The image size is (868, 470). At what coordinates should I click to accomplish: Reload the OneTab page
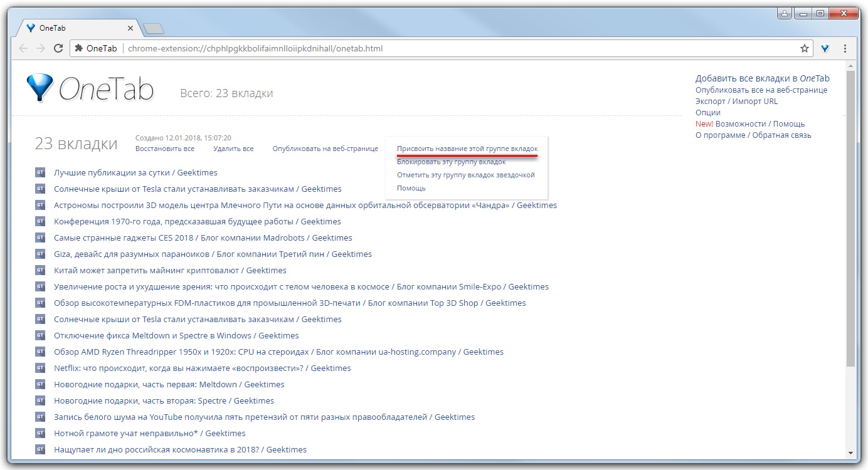click(58, 48)
